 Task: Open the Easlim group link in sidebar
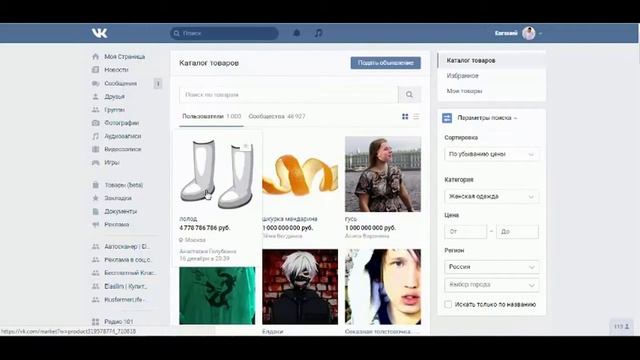click(126, 287)
